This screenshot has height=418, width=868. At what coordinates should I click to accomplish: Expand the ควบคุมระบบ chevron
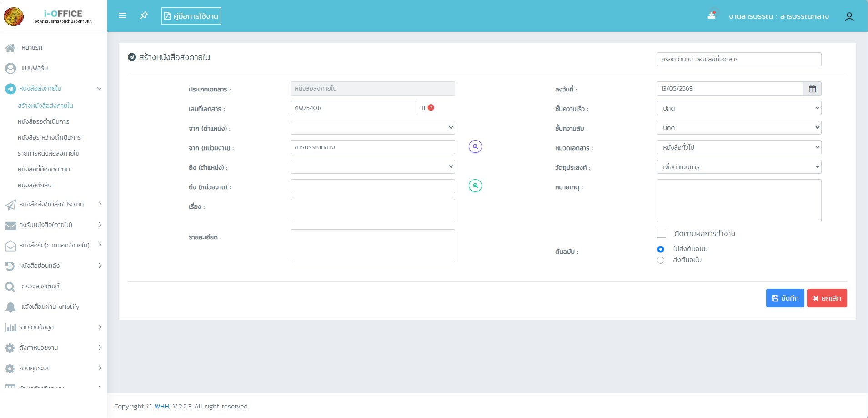pos(100,368)
